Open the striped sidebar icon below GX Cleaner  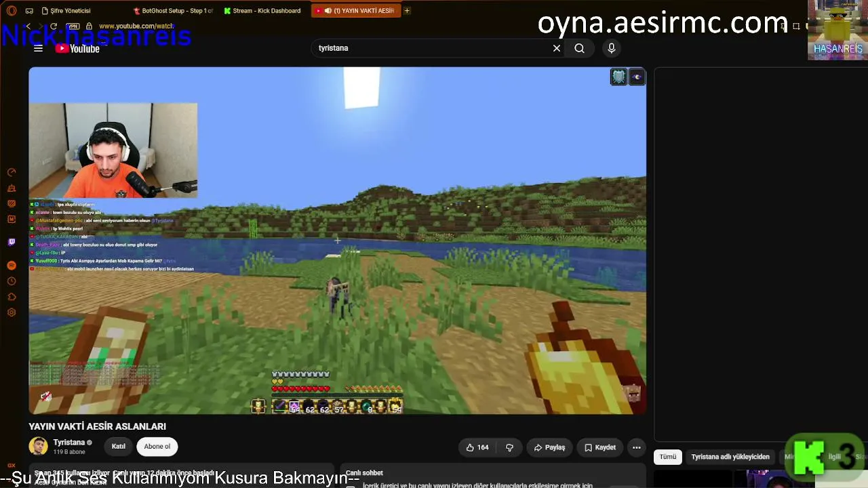[12, 203]
